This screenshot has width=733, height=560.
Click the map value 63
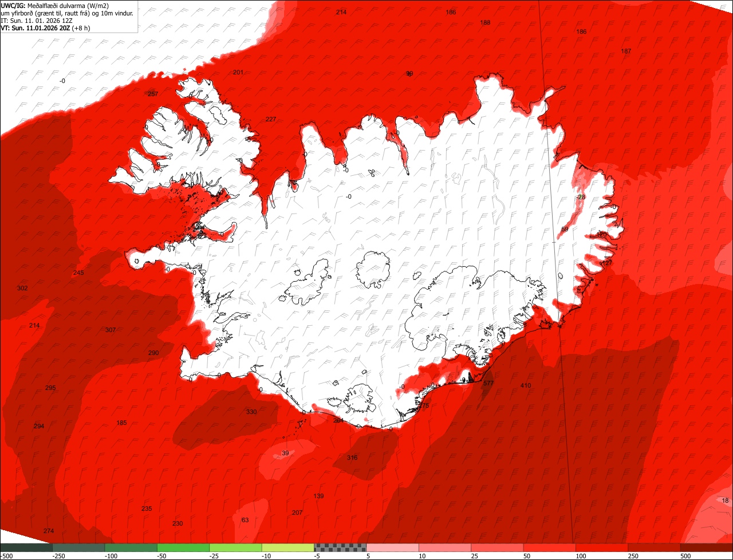(245, 520)
